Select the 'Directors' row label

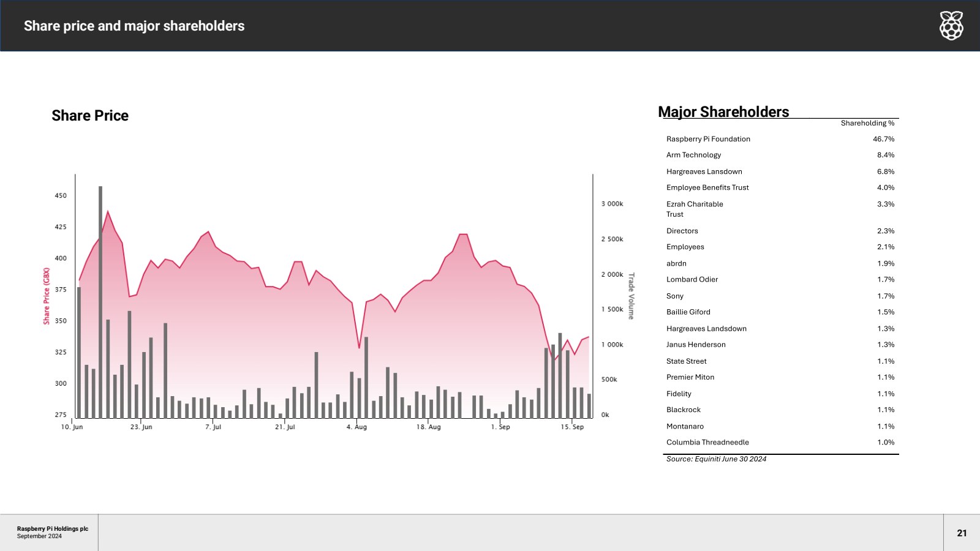[682, 231]
